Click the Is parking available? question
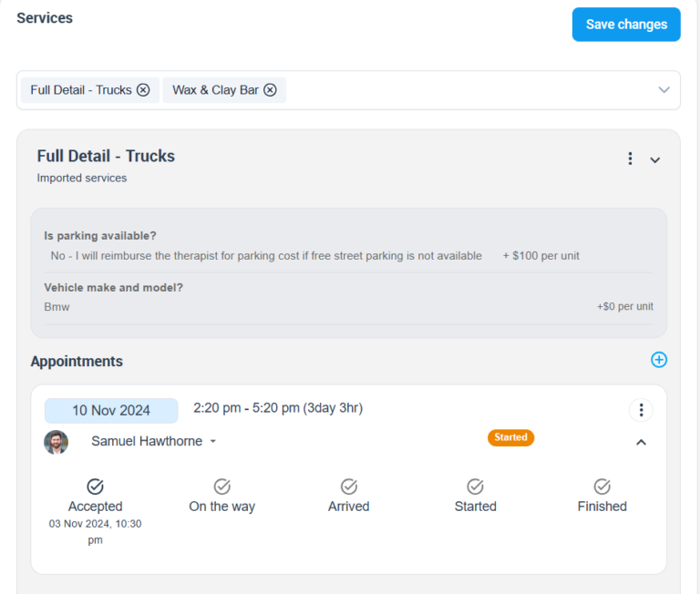Image resolution: width=700 pixels, height=594 pixels. coord(100,236)
